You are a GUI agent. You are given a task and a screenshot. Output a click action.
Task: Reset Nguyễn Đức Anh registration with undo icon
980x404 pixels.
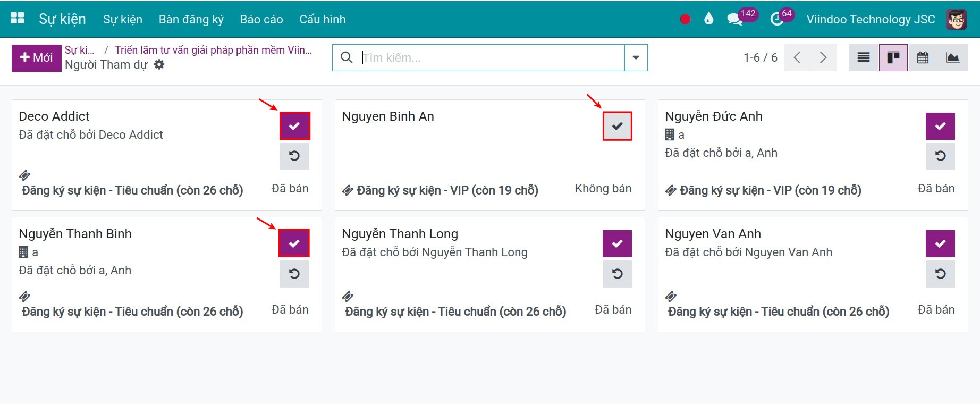[x=940, y=156]
